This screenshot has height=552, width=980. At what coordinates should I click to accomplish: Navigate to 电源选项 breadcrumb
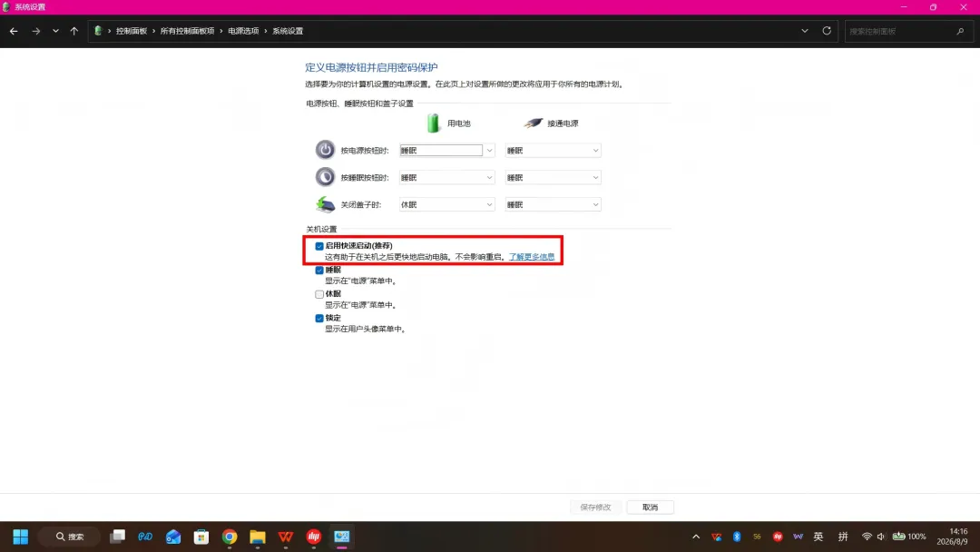coord(243,31)
